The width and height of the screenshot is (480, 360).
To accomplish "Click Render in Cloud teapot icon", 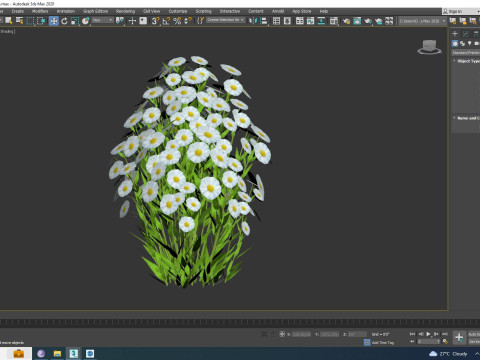I will [378, 21].
